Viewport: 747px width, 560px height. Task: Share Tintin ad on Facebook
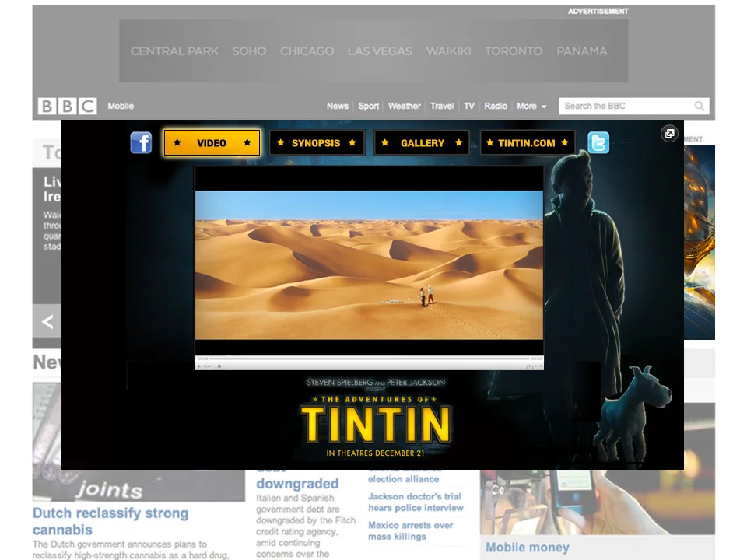[x=141, y=142]
